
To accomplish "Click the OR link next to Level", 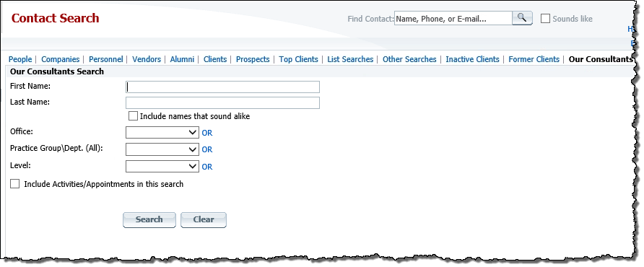I will coord(207,167).
